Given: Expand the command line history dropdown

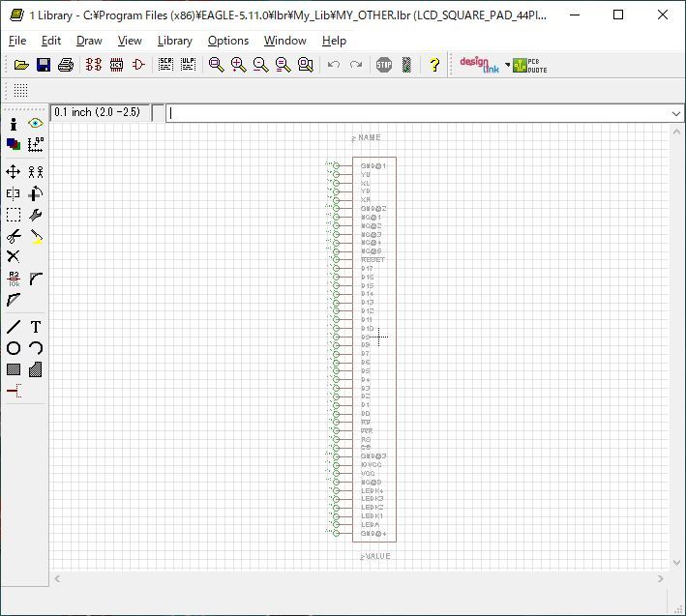Looking at the screenshot, I should 675,113.
